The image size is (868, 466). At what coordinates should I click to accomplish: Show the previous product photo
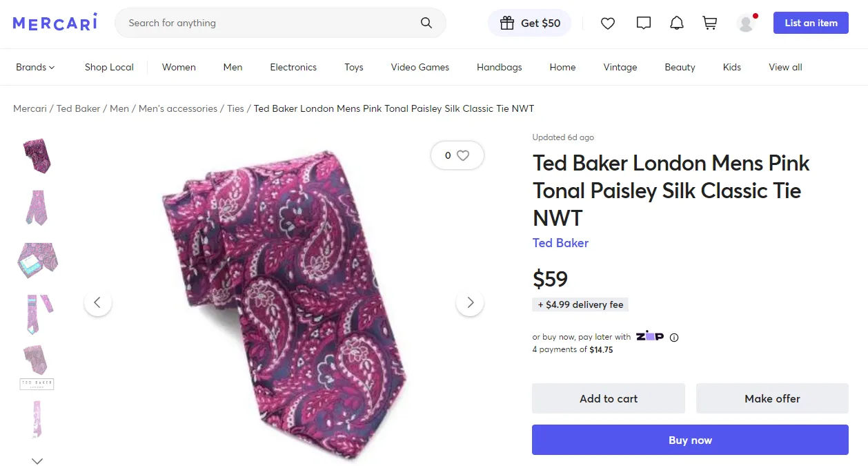tap(98, 302)
